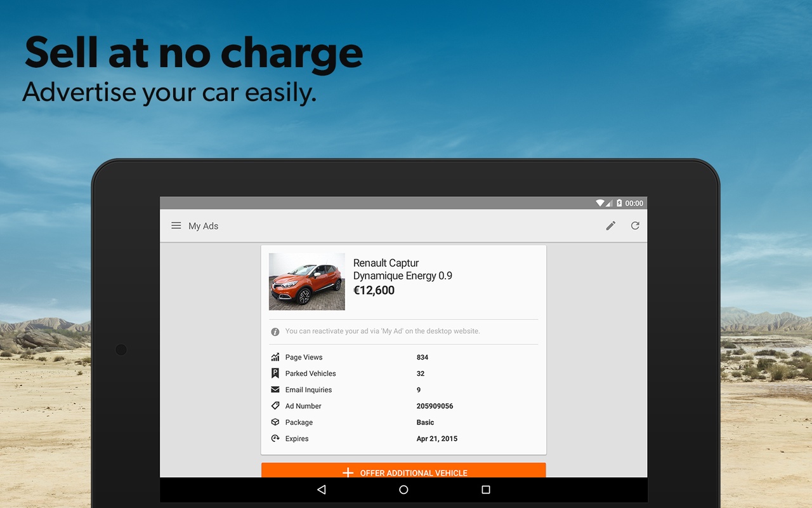Click the 00:00 status bar clock
The height and width of the screenshot is (508, 812).
click(x=634, y=203)
